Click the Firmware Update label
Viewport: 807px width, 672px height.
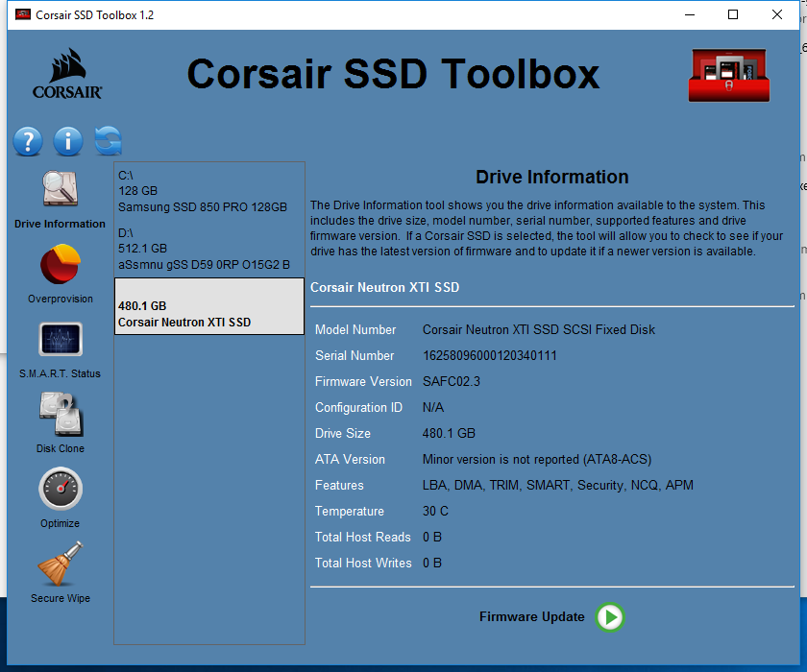click(x=531, y=618)
